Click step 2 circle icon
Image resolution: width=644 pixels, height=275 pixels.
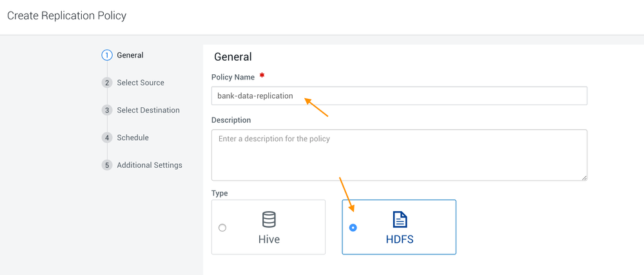point(107,83)
